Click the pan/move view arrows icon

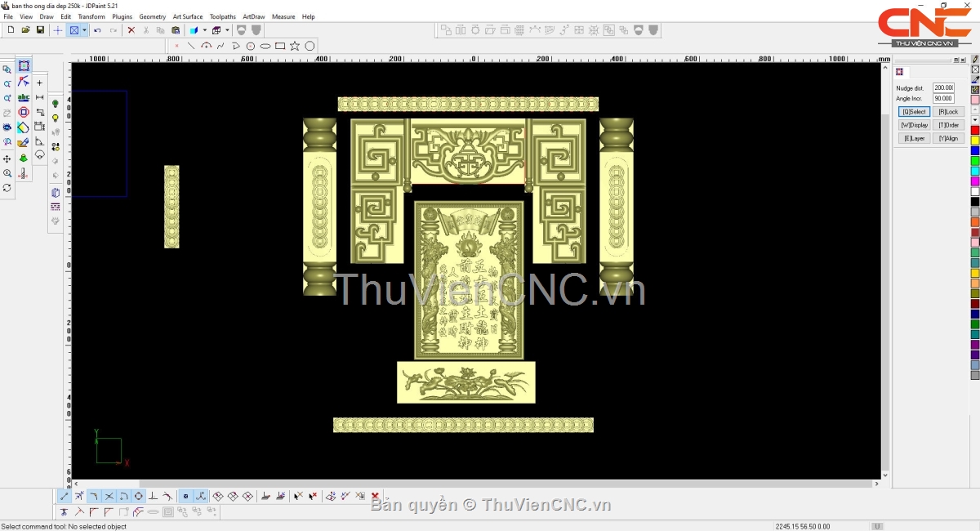pos(7,158)
